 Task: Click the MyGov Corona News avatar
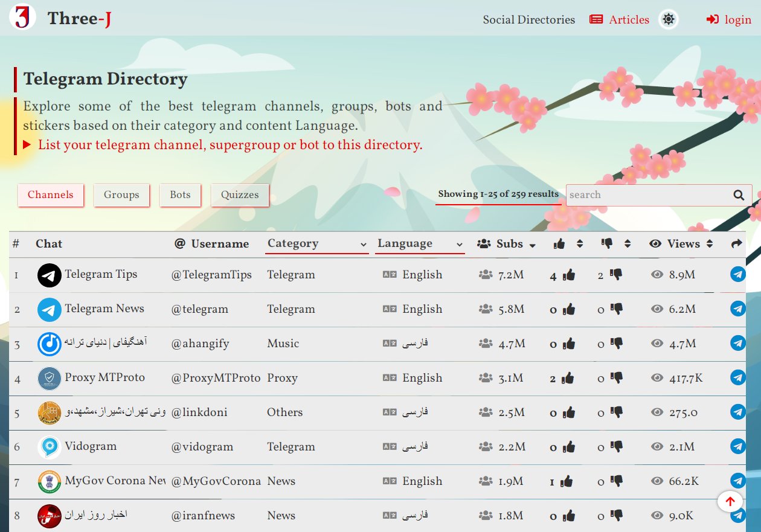coord(50,482)
